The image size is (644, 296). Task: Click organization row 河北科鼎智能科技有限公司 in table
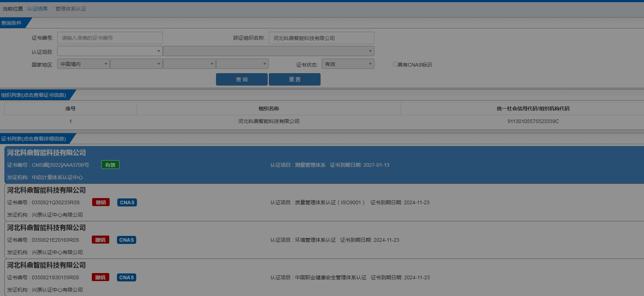pyautogui.click(x=269, y=121)
